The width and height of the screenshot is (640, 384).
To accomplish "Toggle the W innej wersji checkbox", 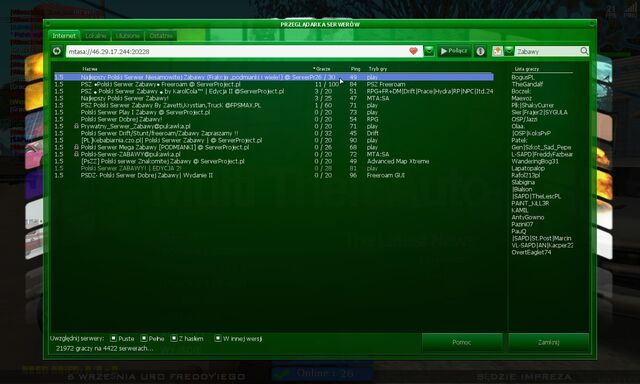I will [218, 338].
